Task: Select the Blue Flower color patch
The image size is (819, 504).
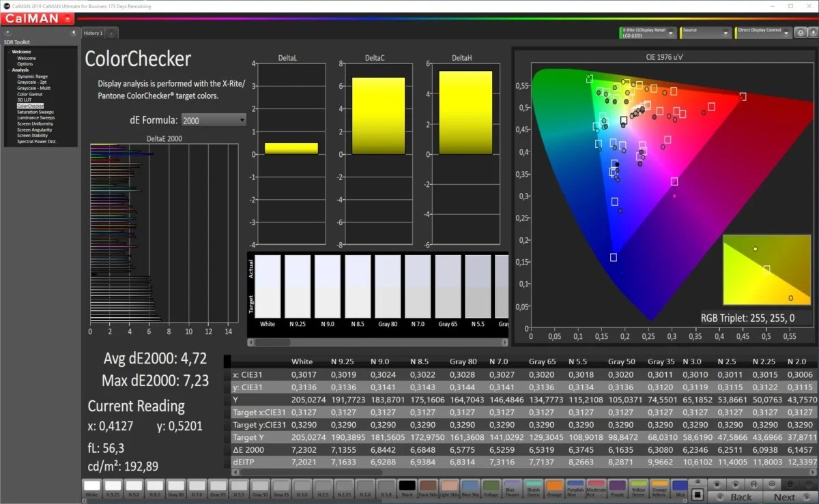Action: click(513, 488)
